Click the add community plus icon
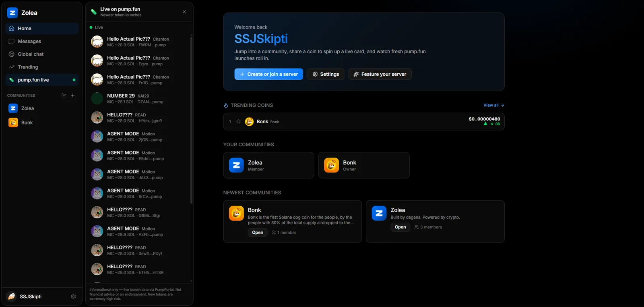Screen dimensions: 644x307 click(73, 95)
